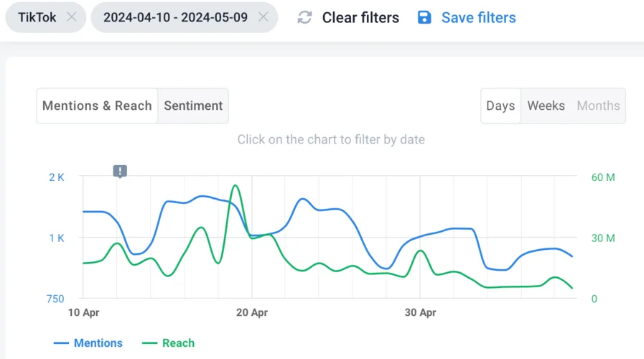
Task: Click the refresh icon beside Clear filters
Action: coord(305,18)
